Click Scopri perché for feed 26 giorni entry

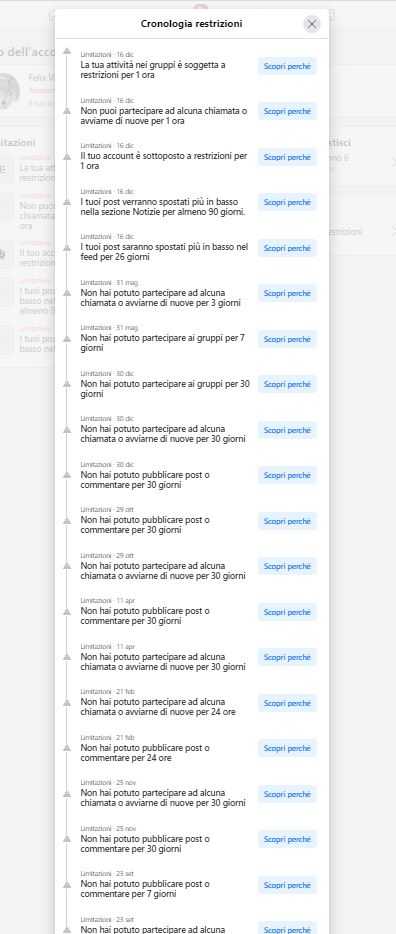(x=287, y=248)
